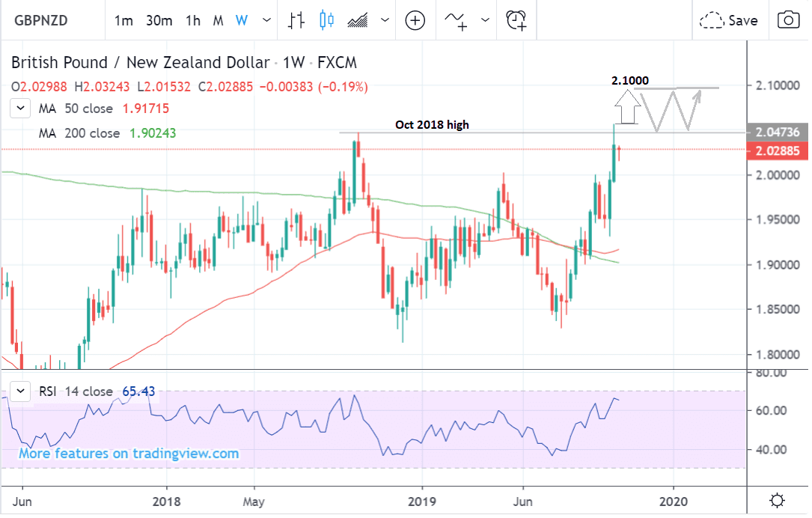The image size is (812, 518).
Task: Take a chart snapshot with camera icon
Action: [787, 20]
